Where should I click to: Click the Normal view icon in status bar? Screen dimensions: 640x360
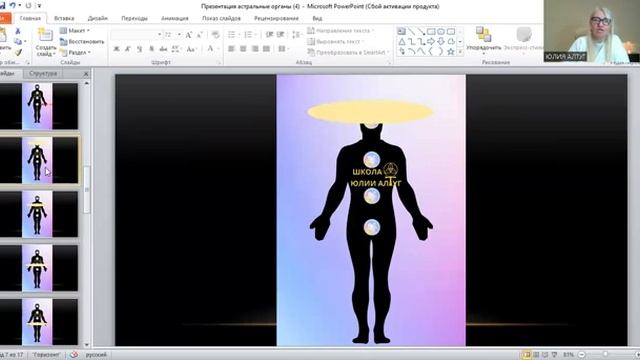tap(527, 355)
